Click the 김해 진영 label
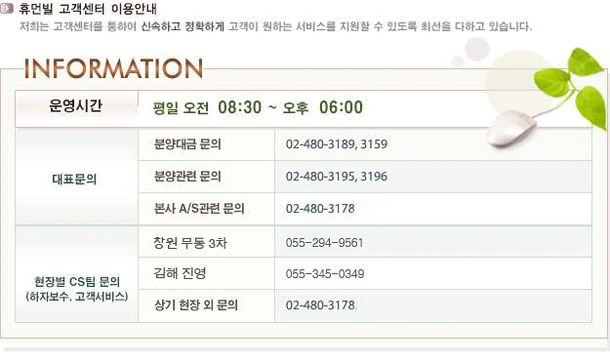The height and width of the screenshot is (364, 610). 180,273
